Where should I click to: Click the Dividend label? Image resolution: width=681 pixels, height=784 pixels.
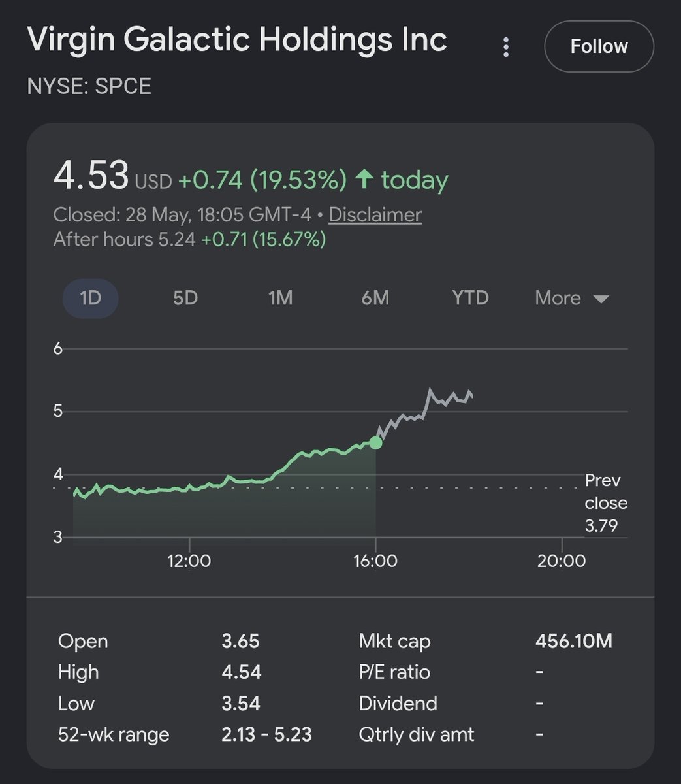398,704
